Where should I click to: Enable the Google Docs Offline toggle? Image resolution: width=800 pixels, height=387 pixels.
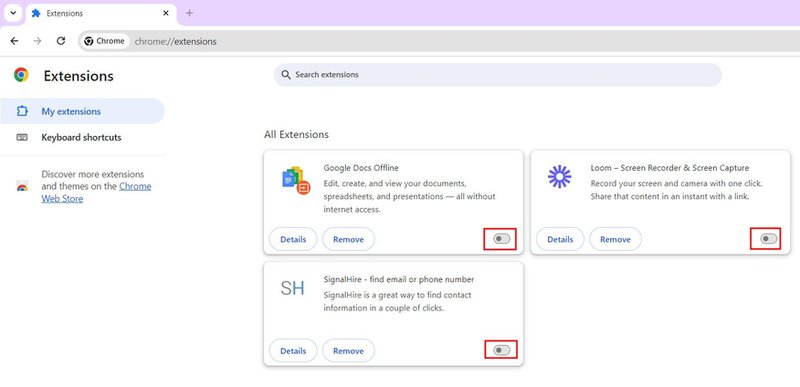[502, 239]
